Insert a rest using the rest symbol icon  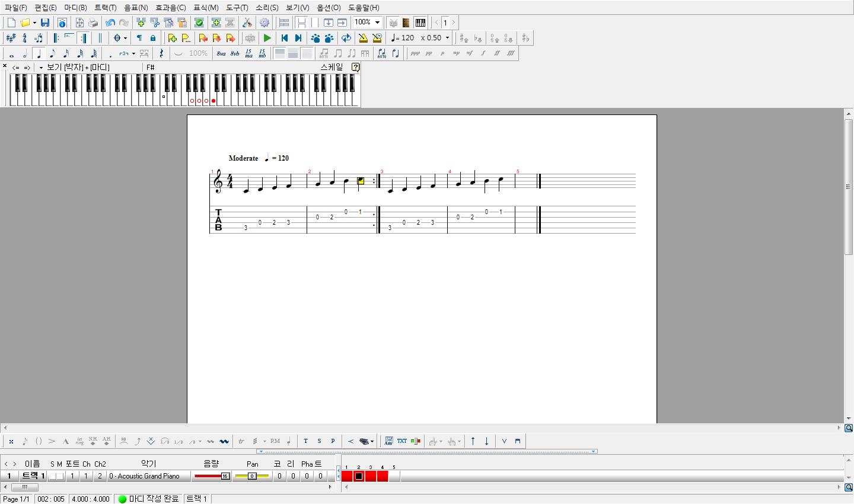pos(161,53)
